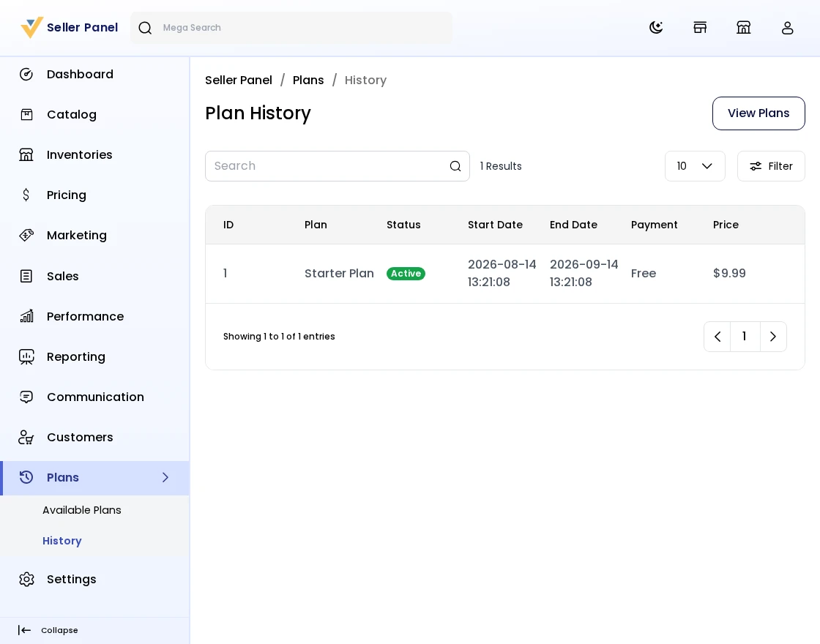The height and width of the screenshot is (644, 820).
Task: Click the 1 Results text
Action: pos(501,166)
